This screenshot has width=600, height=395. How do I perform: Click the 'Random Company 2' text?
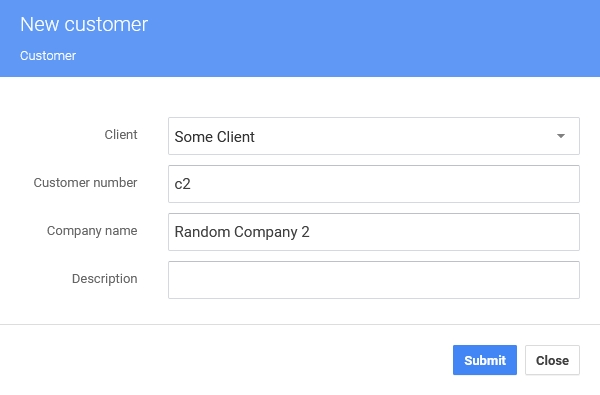click(242, 232)
